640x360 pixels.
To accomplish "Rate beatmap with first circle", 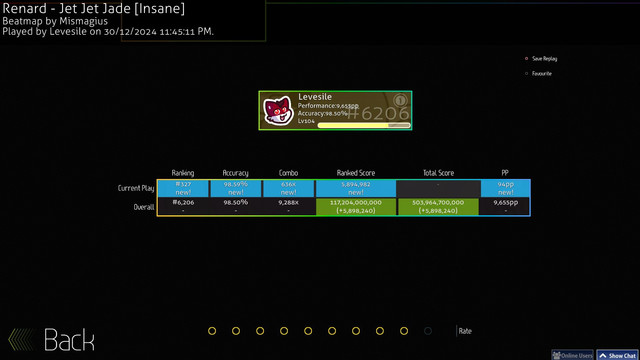I will coord(212,331).
